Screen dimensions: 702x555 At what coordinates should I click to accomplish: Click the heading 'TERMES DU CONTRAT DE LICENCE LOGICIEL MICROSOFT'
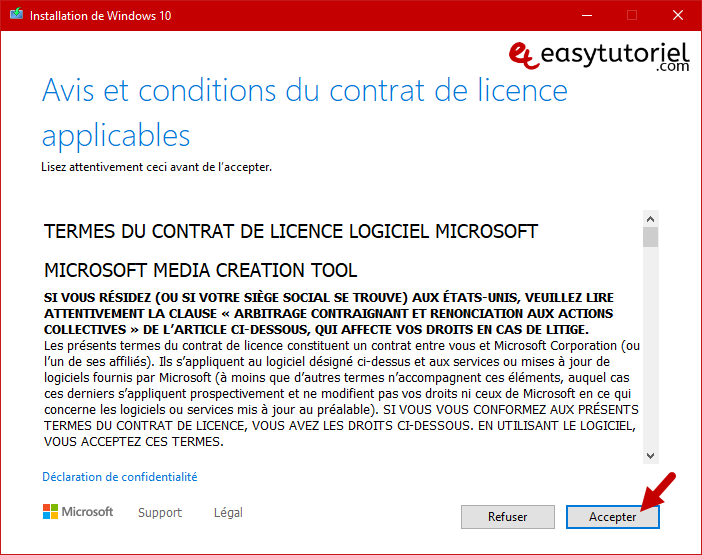(291, 231)
